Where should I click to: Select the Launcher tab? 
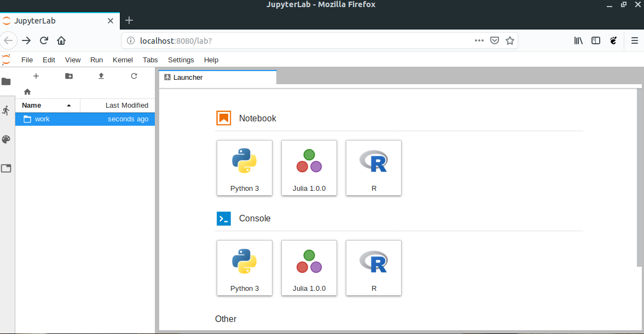tap(218, 77)
